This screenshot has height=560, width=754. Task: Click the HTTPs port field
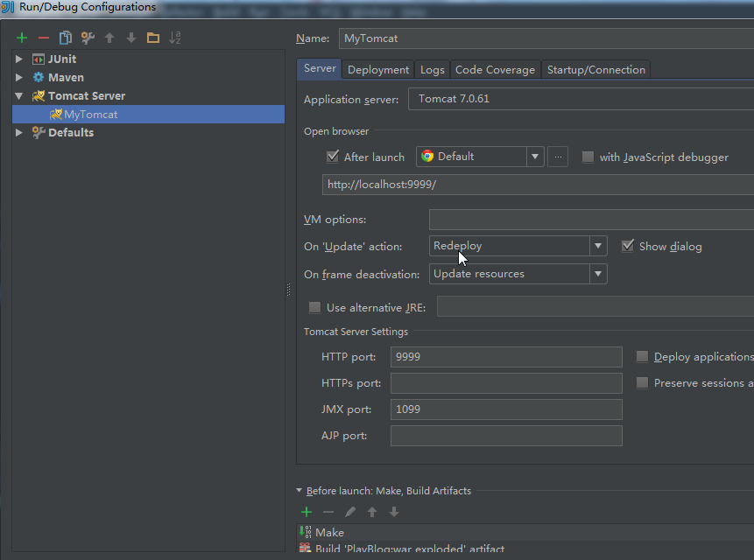coord(506,383)
